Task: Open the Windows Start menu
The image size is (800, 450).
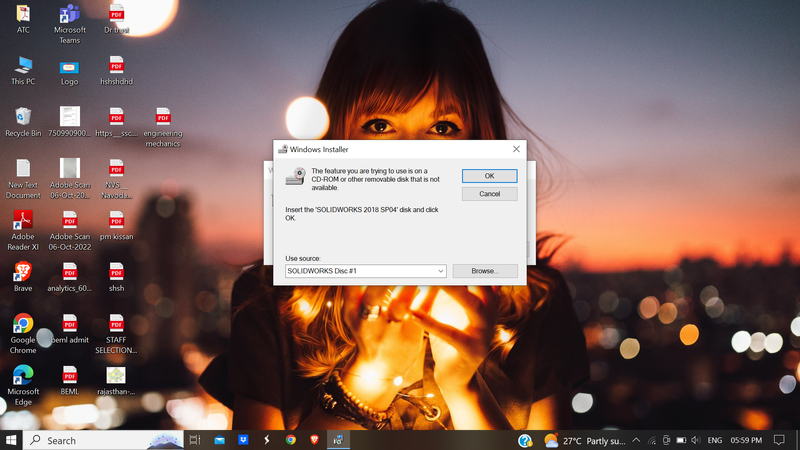Action: pyautogui.click(x=12, y=440)
